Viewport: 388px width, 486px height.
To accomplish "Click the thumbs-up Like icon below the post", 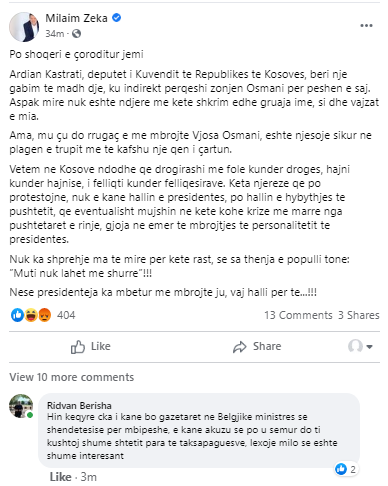I will (78, 347).
